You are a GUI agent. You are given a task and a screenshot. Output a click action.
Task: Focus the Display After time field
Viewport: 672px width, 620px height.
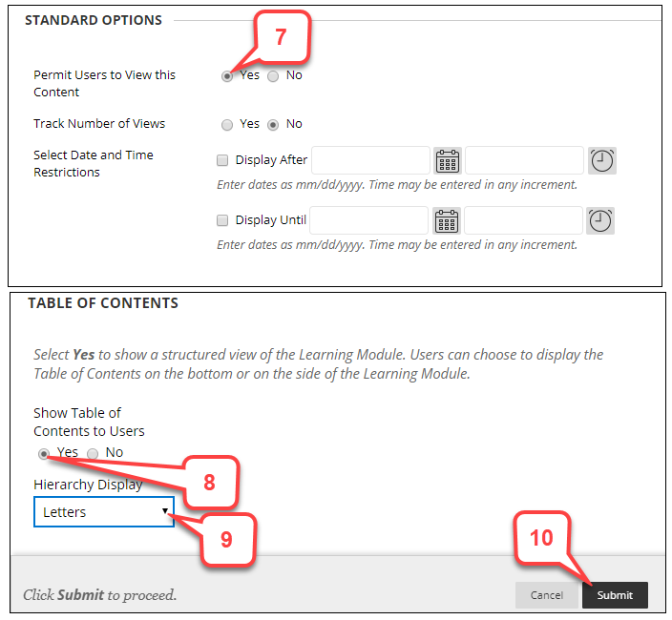click(x=523, y=160)
